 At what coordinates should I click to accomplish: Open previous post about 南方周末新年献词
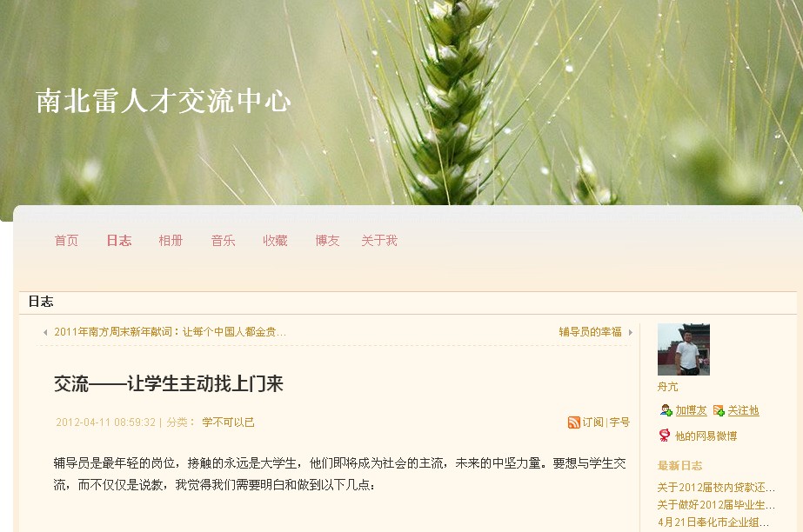[170, 332]
